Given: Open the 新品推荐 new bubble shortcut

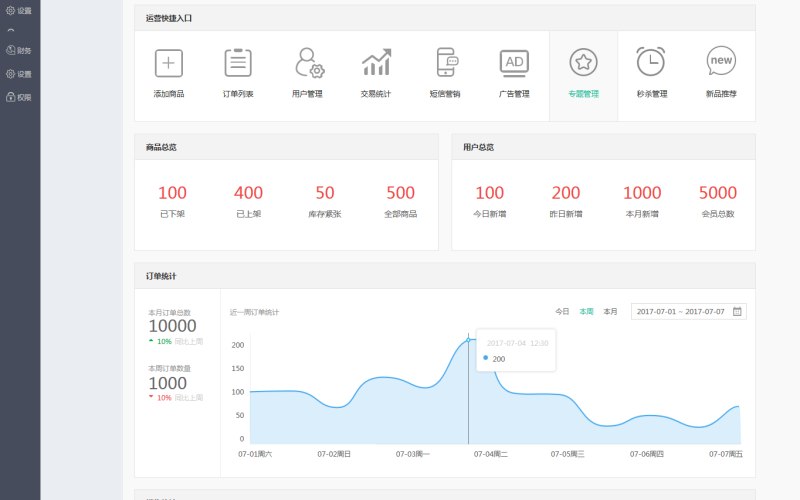Looking at the screenshot, I should [721, 73].
